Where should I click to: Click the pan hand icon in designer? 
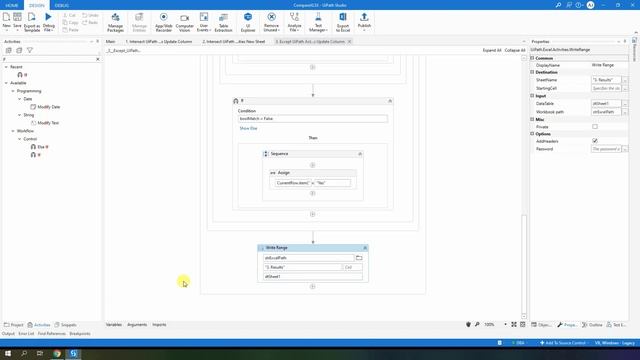468,324
